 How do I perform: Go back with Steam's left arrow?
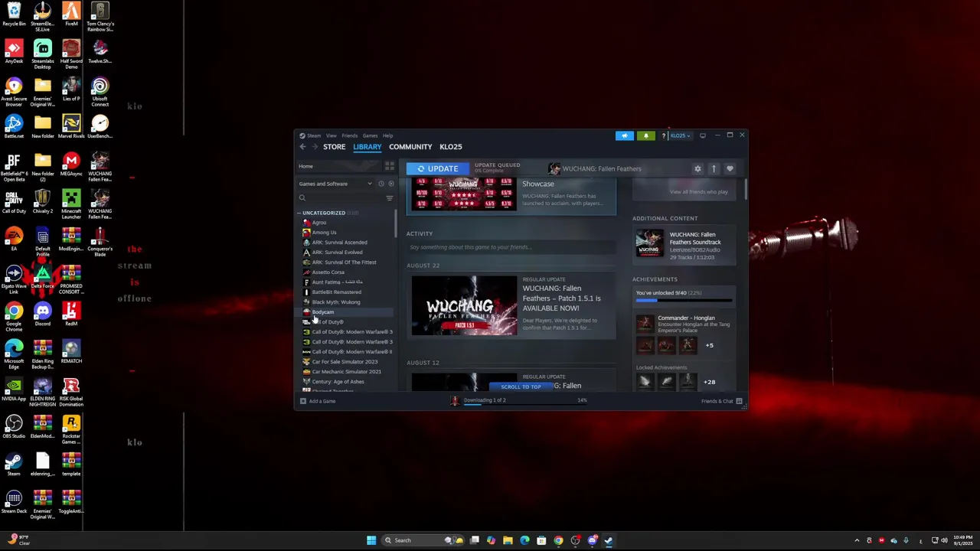(x=302, y=147)
